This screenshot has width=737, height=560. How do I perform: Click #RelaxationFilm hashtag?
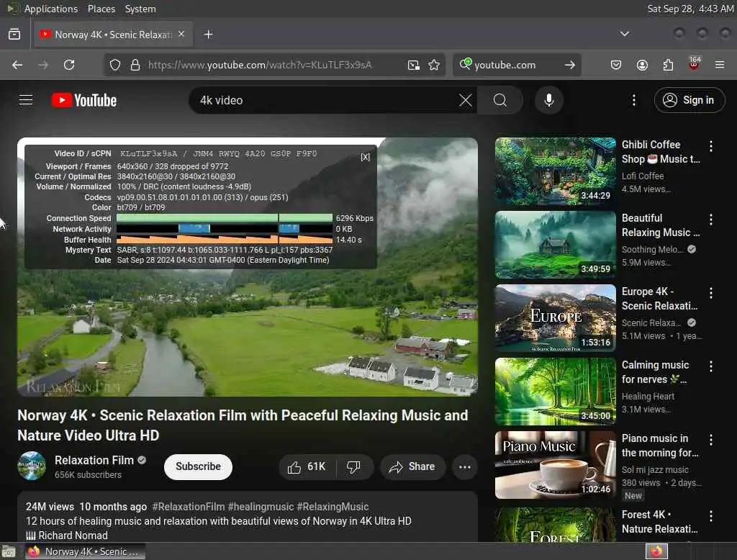coord(188,507)
